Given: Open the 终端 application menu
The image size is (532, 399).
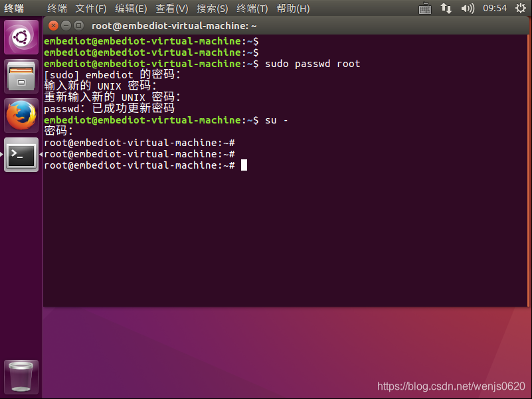Looking at the screenshot, I should coord(57,9).
